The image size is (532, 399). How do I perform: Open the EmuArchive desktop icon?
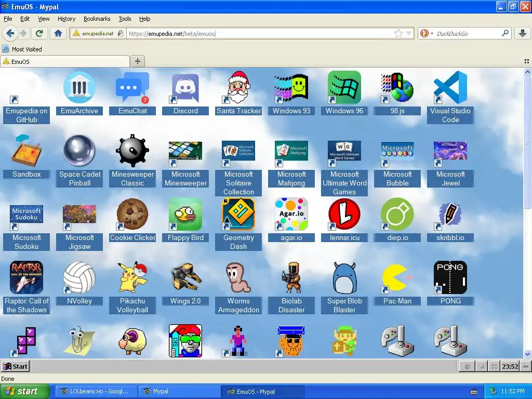click(79, 87)
